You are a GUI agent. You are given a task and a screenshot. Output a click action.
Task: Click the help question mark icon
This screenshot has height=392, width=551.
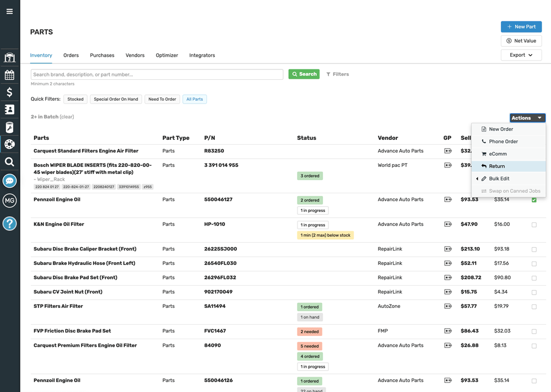pyautogui.click(x=9, y=224)
